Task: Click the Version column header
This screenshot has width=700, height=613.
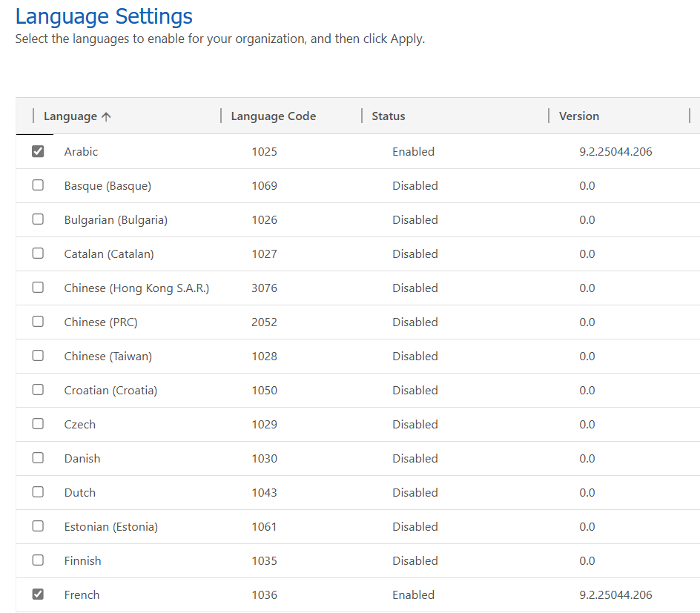Action: pyautogui.click(x=578, y=116)
